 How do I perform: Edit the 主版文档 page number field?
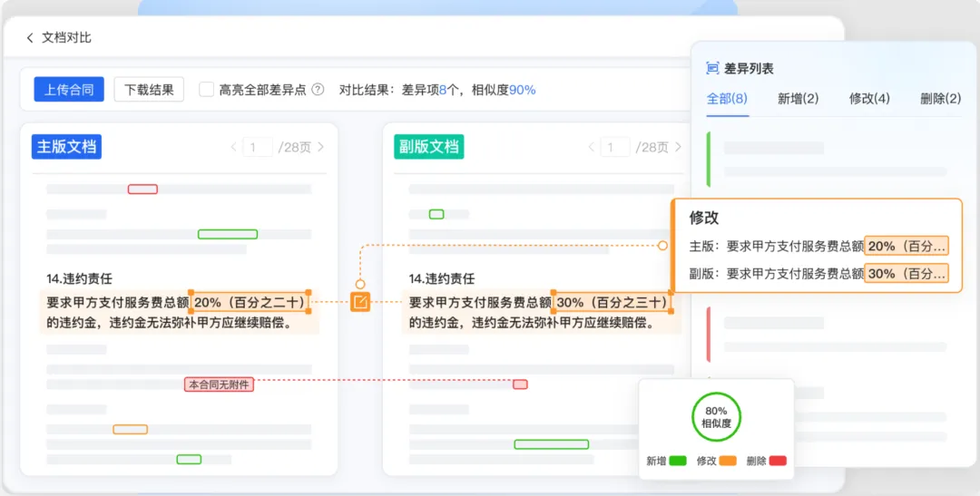click(x=258, y=148)
